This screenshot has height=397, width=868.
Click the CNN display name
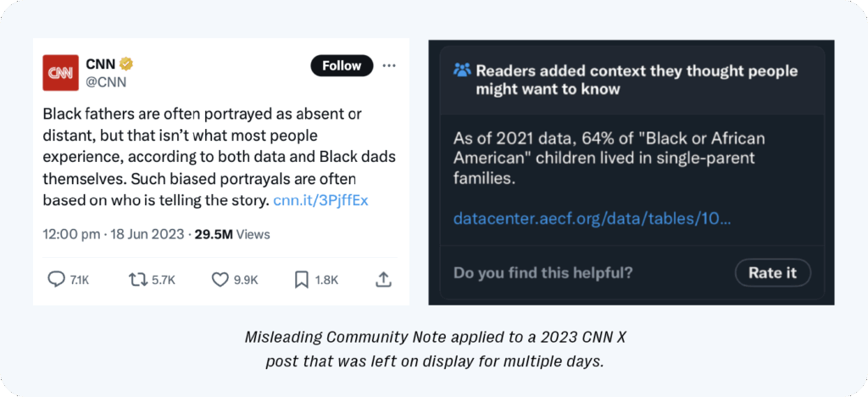[x=101, y=64]
